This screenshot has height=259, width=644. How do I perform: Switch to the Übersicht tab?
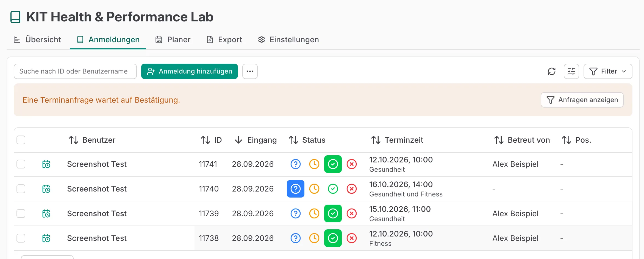37,40
